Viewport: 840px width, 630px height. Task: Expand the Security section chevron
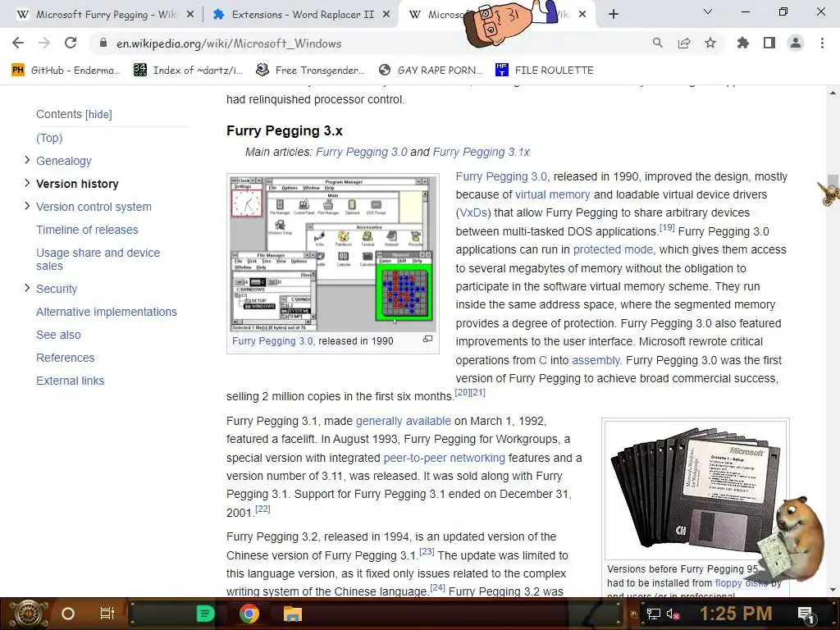click(27, 288)
